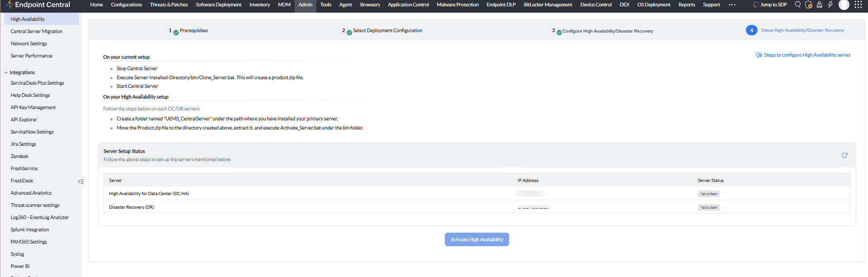Click Yet to Start status for DC HA
This screenshot has width=868, height=277.
coord(709,194)
